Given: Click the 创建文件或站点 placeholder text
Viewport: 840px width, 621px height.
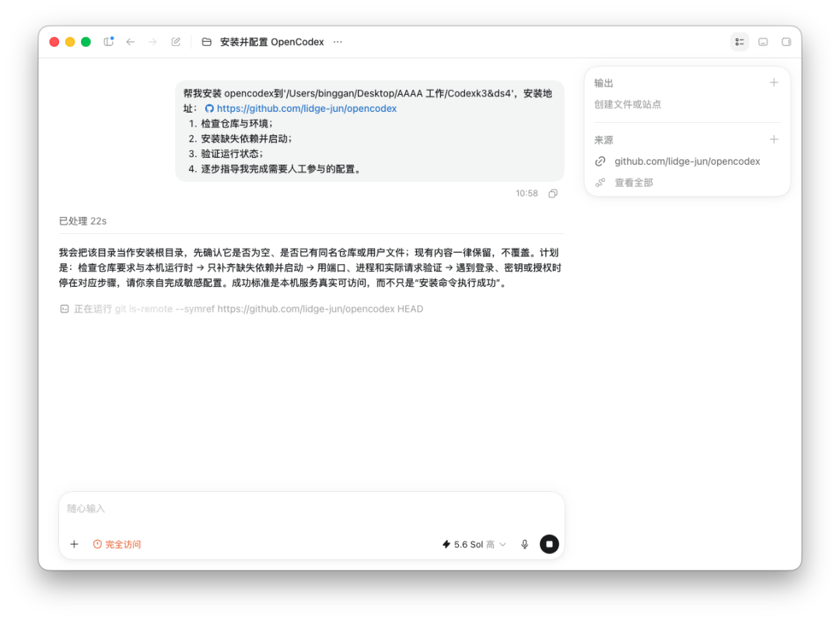Looking at the screenshot, I should point(628,104).
